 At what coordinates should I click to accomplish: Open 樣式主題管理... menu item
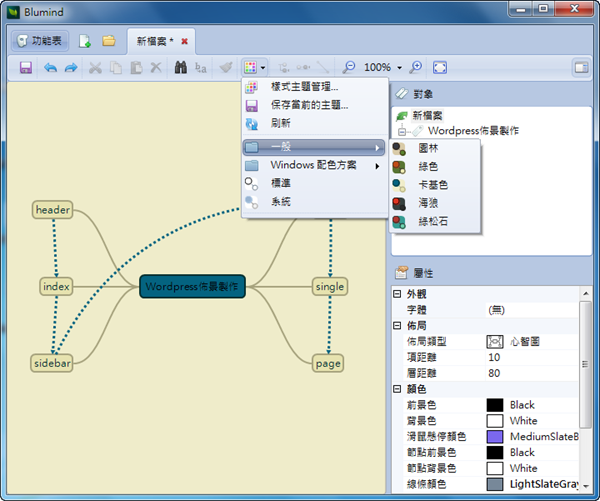click(x=315, y=87)
